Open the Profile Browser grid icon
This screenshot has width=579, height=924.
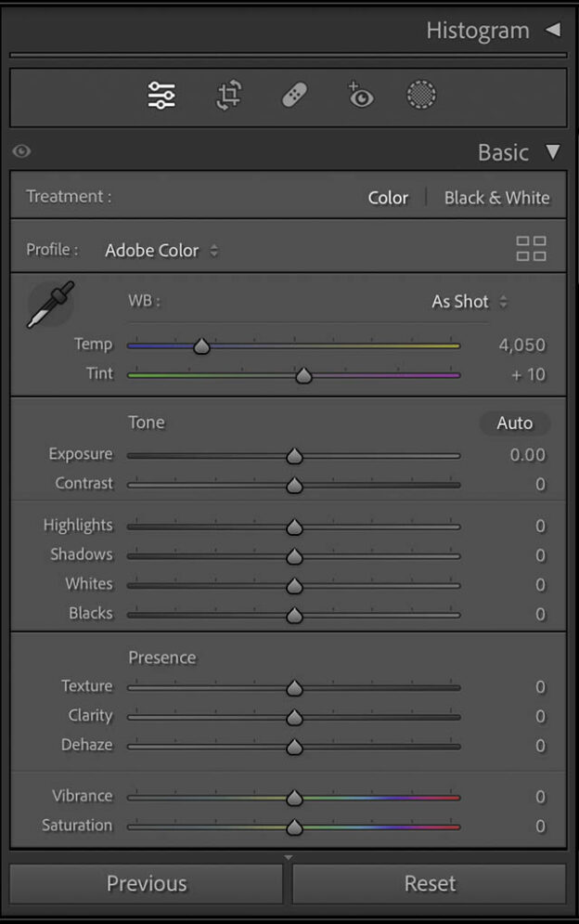click(531, 248)
